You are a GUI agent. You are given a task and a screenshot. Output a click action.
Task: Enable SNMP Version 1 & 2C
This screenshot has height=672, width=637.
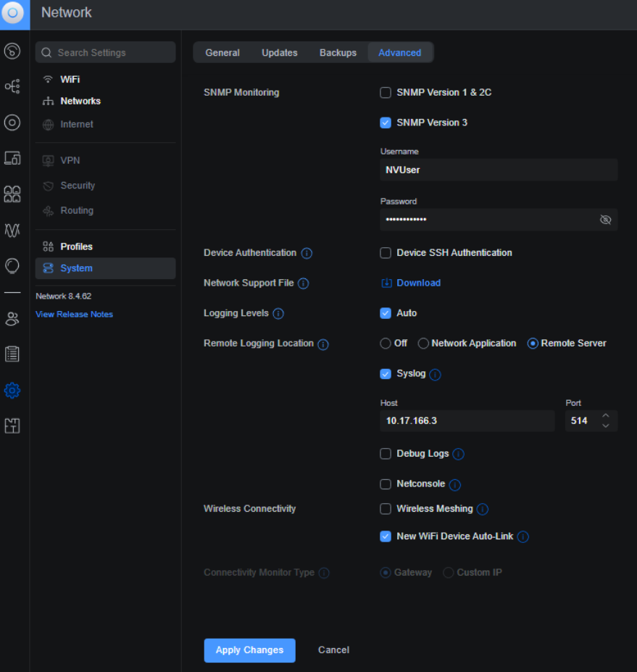pyautogui.click(x=386, y=93)
